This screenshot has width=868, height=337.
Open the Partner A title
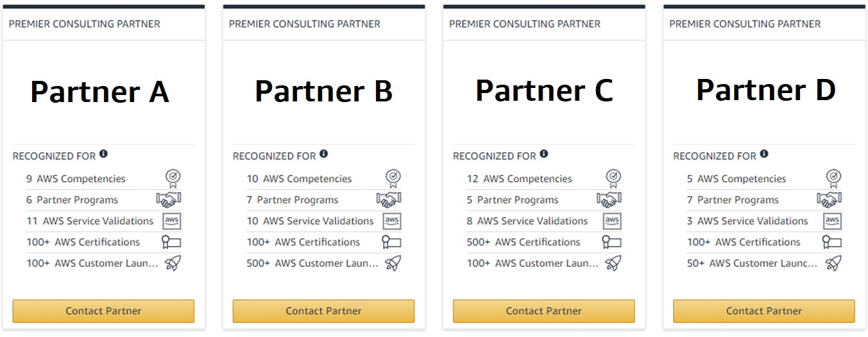tap(100, 92)
